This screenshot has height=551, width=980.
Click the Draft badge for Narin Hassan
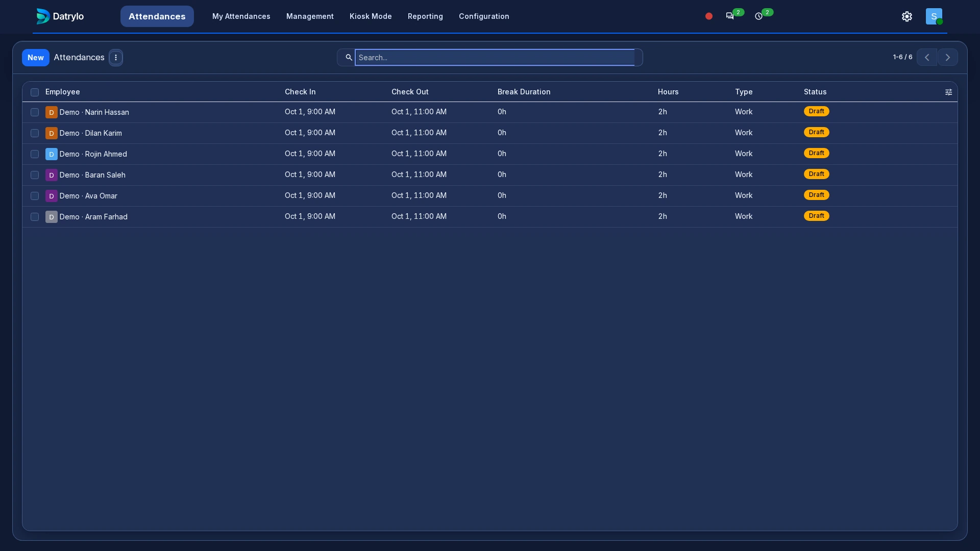[x=816, y=111]
